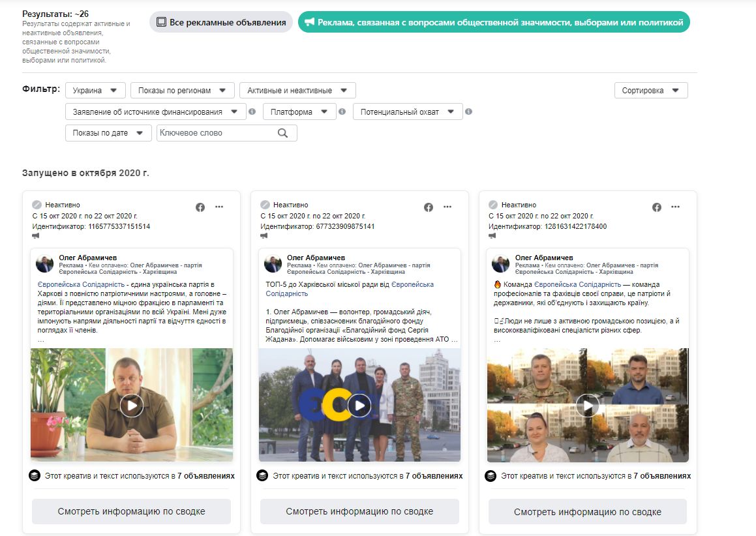Open the Показы по дате dropdown

[x=108, y=133]
